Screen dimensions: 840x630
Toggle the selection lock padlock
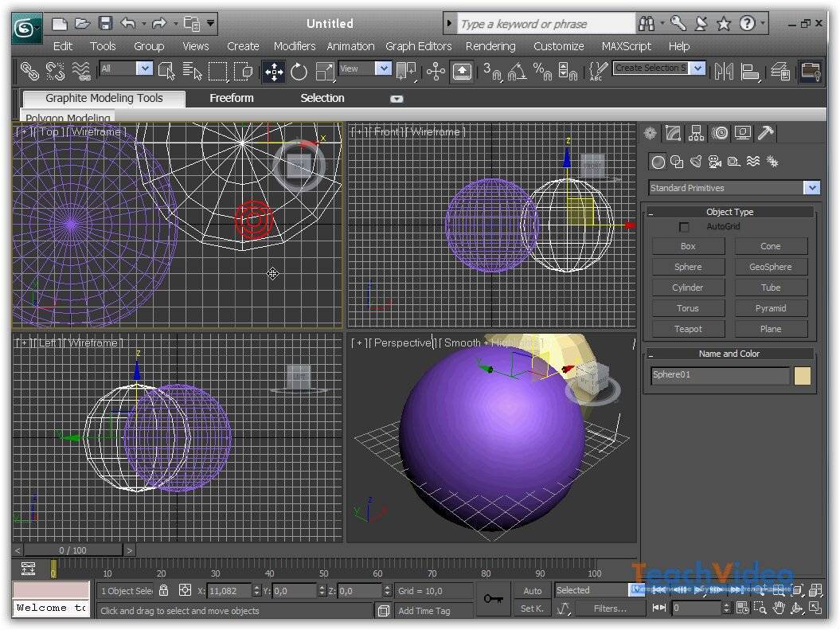[164, 591]
